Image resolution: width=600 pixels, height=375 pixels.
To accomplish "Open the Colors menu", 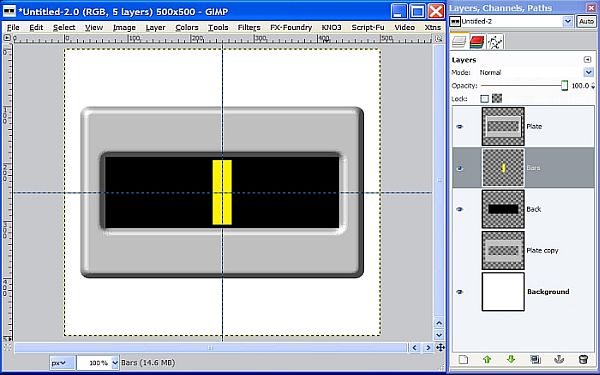I will [x=187, y=28].
